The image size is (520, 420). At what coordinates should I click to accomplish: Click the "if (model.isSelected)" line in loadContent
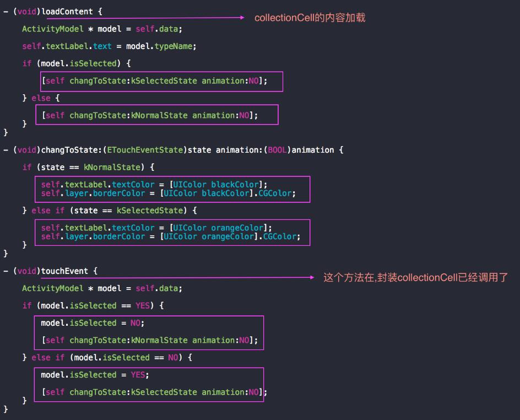(x=76, y=63)
